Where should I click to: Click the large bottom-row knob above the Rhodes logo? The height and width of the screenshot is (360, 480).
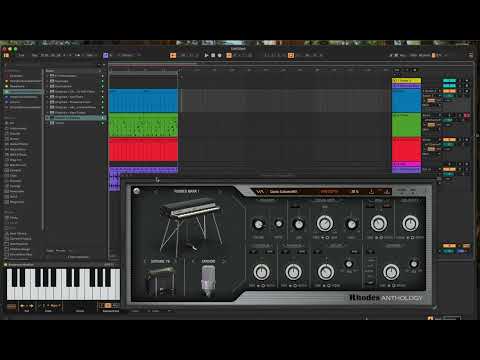click(391, 272)
